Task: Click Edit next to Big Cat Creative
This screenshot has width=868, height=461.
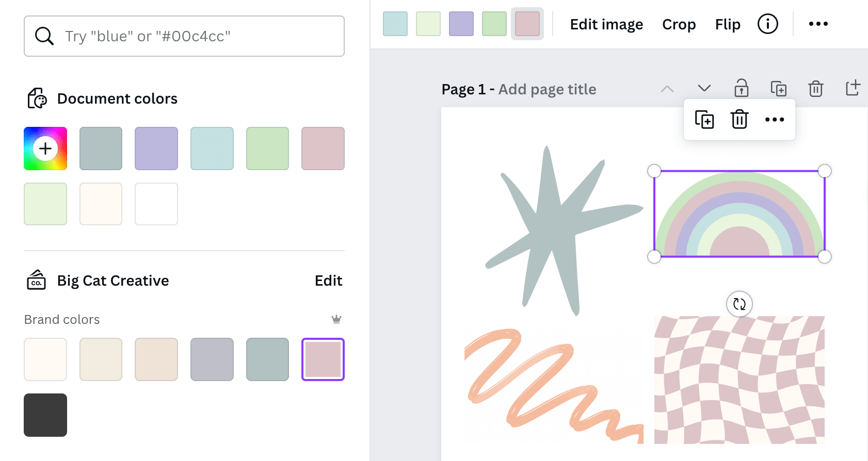Action: [x=328, y=281]
